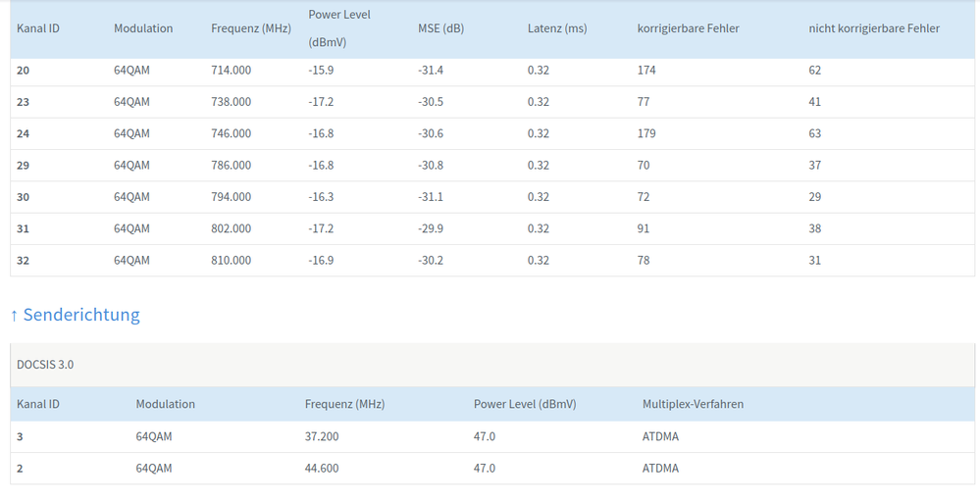The width and height of the screenshot is (980, 500).
Task: Click uncorrectable errors value 38
Action: pyautogui.click(x=814, y=228)
